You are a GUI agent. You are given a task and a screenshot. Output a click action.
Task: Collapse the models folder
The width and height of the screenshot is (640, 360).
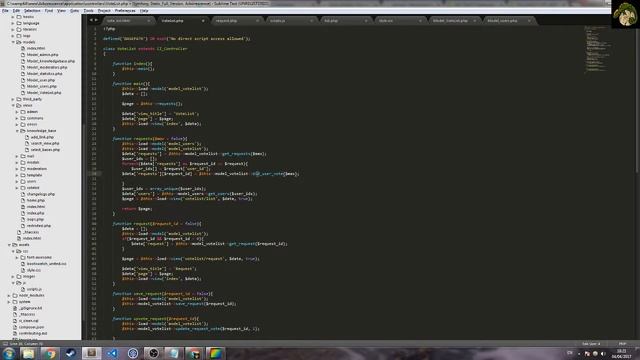13,42
